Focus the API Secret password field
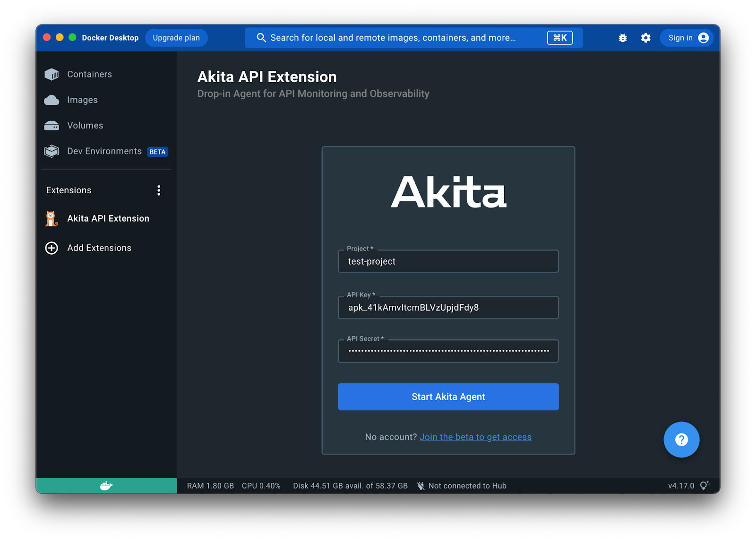756x541 pixels. pyautogui.click(x=448, y=351)
